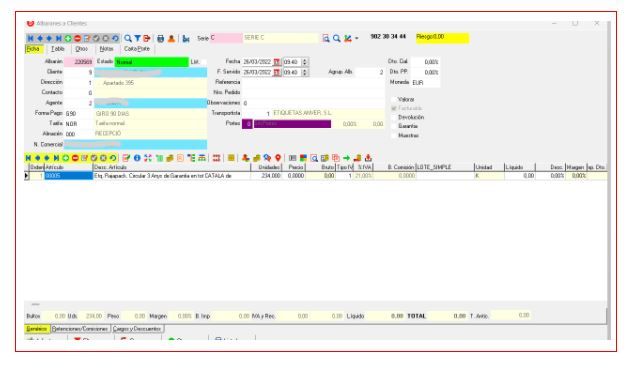Open the Retenciones/Comisiones bottom tab

pos(80,329)
